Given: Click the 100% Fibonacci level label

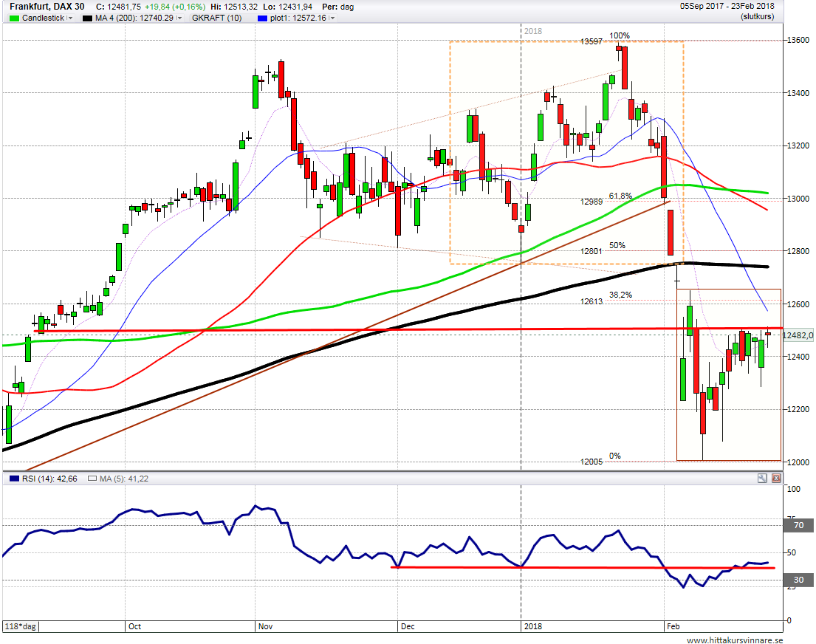Looking at the screenshot, I should pos(620,36).
